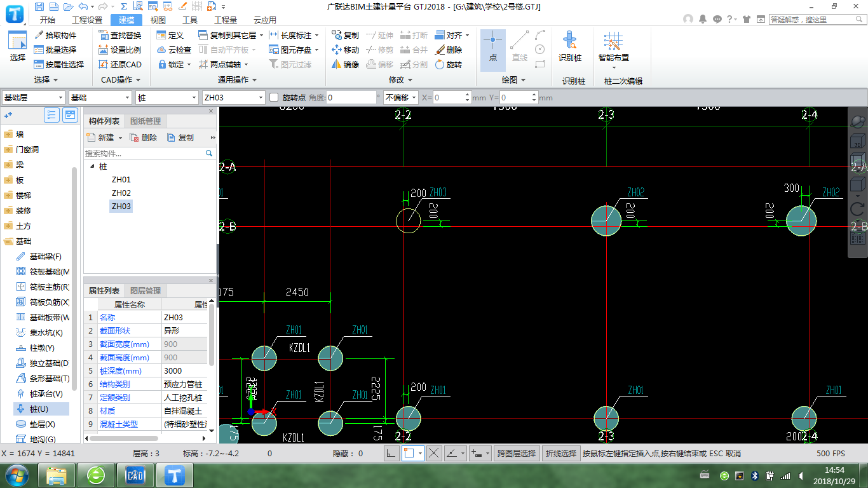Open Windows Start menu

click(16, 475)
